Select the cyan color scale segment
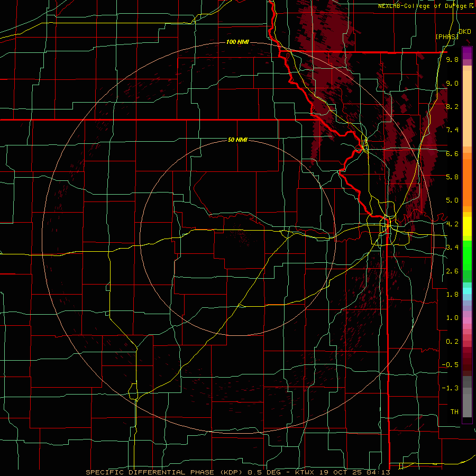Image resolution: width=476 pixels, height=476 pixels. tap(467, 291)
